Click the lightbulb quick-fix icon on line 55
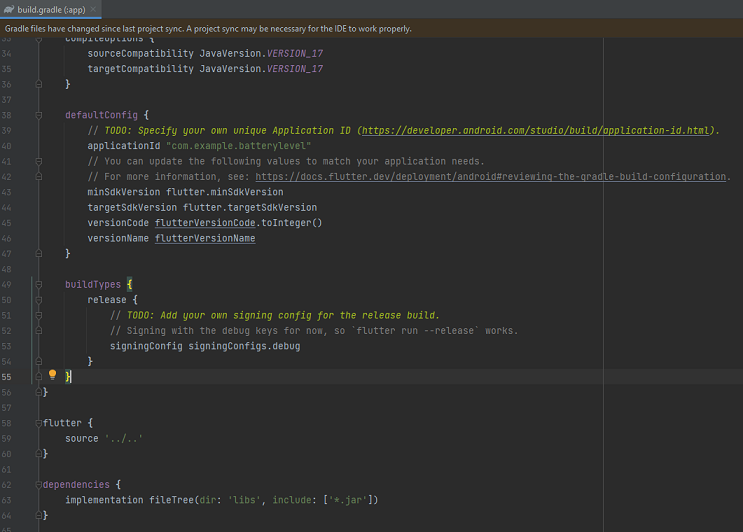The image size is (743, 532). [x=53, y=376]
